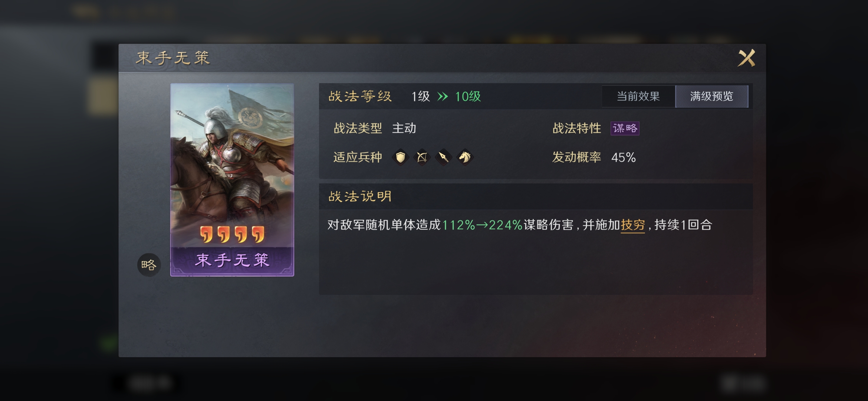This screenshot has width=868, height=401.
Task: Click the 束手无策 card name banner
Action: coord(232,260)
